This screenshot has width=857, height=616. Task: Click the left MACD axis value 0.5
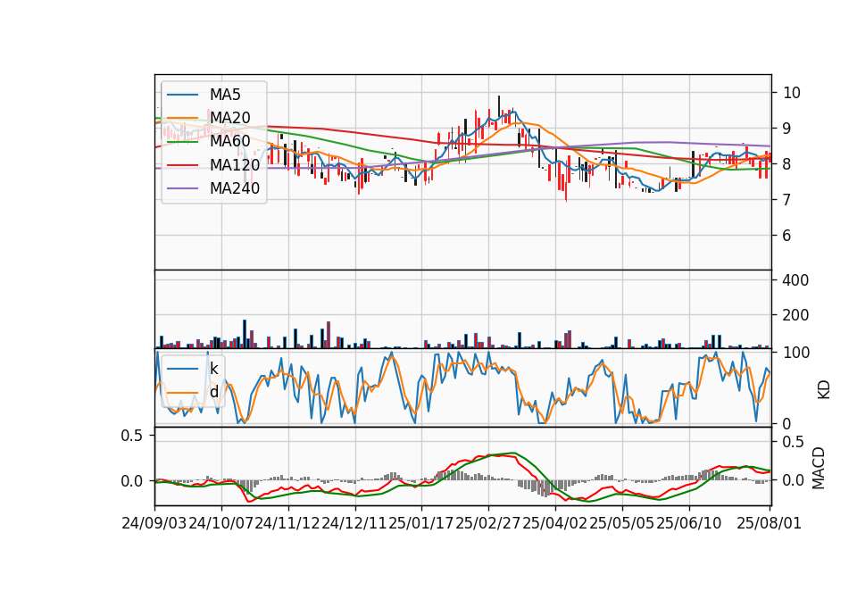tap(132, 436)
